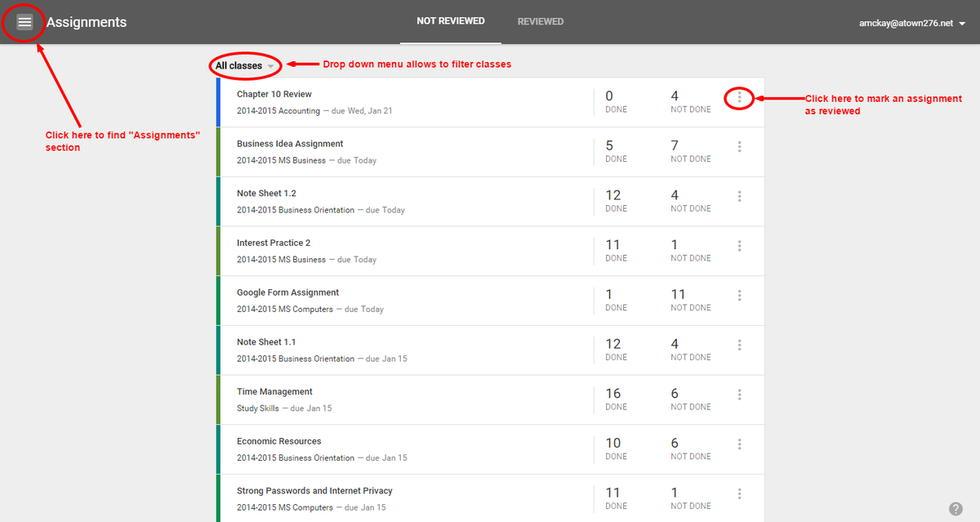Click the 4 NOT DONE count for Note Sheet 1.2
This screenshot has width=980, height=522.
(x=691, y=201)
